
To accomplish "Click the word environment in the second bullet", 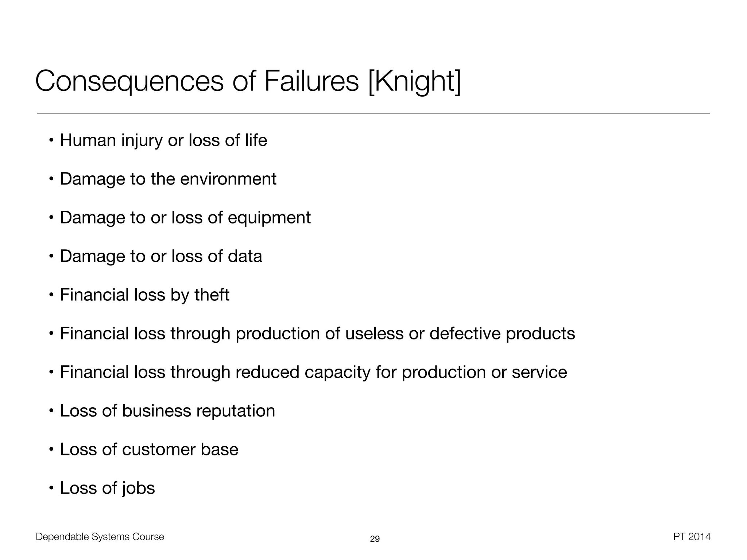I will (228, 179).
